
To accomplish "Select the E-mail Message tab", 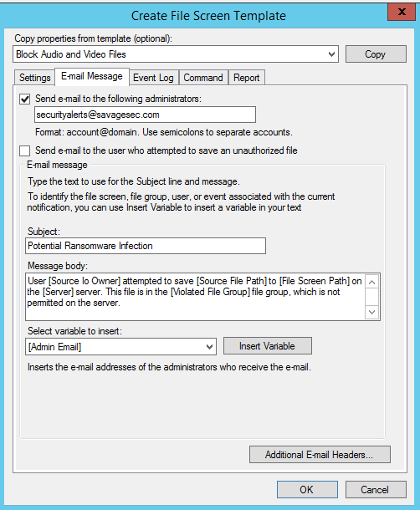I will pos(92,76).
